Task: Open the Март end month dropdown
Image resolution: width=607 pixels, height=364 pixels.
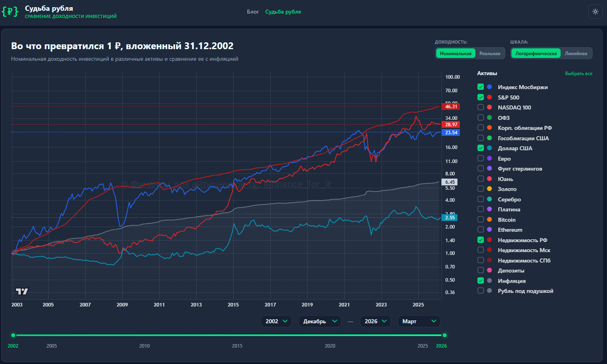Action: pyautogui.click(x=419, y=321)
